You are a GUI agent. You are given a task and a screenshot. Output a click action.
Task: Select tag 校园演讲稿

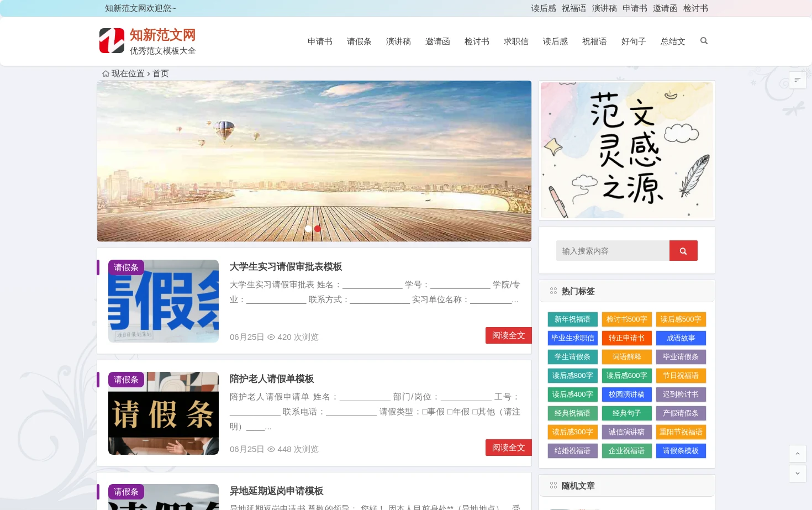tap(626, 395)
